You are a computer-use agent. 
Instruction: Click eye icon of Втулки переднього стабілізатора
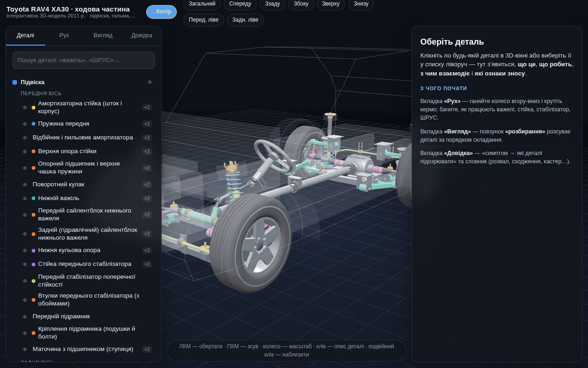25,300
